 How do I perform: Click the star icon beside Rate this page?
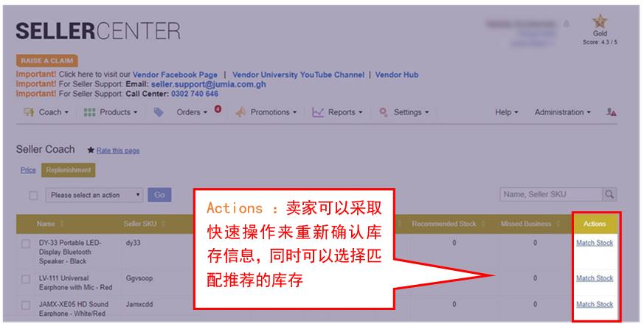[91, 150]
